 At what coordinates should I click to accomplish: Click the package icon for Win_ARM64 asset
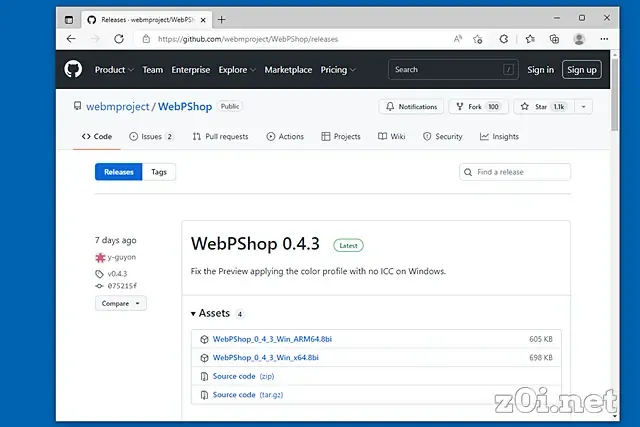click(204, 339)
